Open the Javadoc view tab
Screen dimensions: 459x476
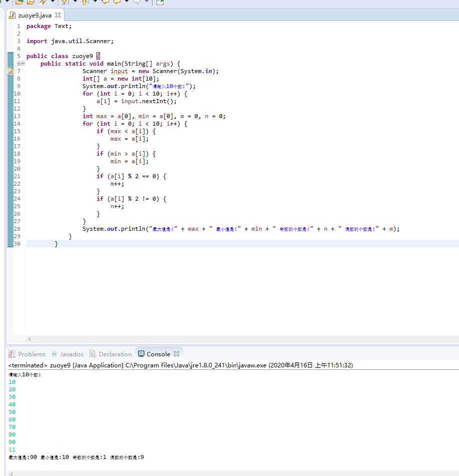(x=71, y=354)
